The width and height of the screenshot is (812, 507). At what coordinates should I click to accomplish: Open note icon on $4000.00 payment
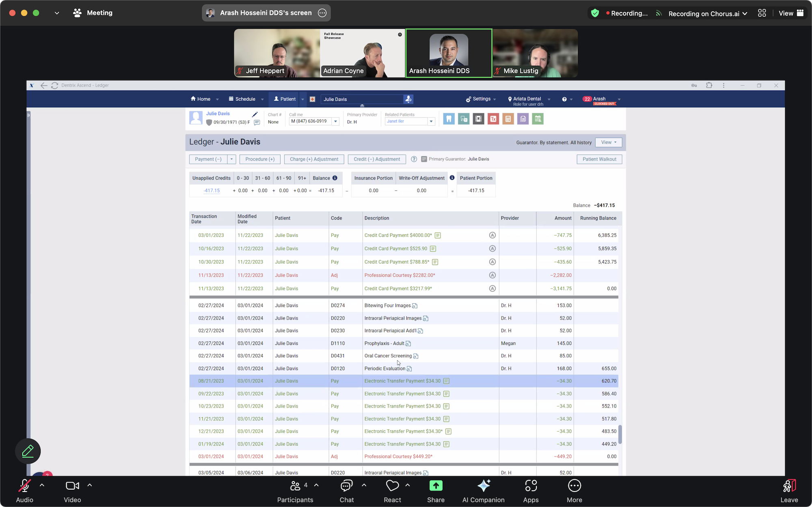coord(438,235)
